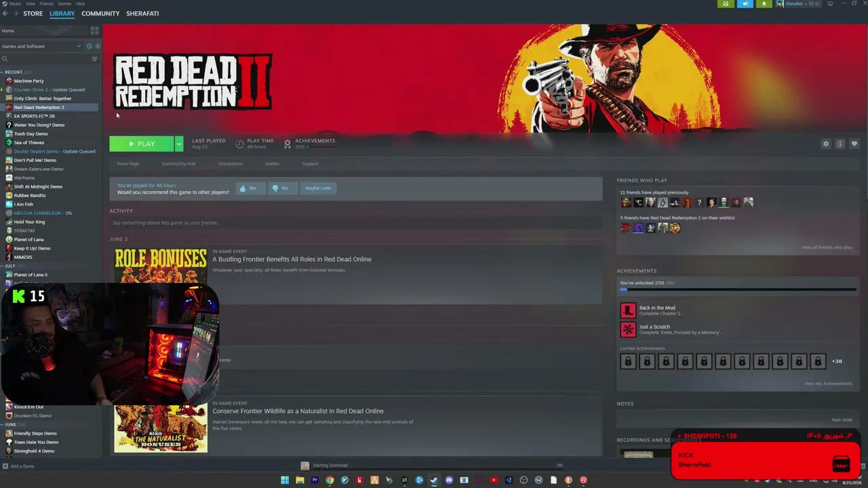Screen dimensions: 868x488
Task: Open the announcements megaphone button
Action: pyautogui.click(x=745, y=4)
